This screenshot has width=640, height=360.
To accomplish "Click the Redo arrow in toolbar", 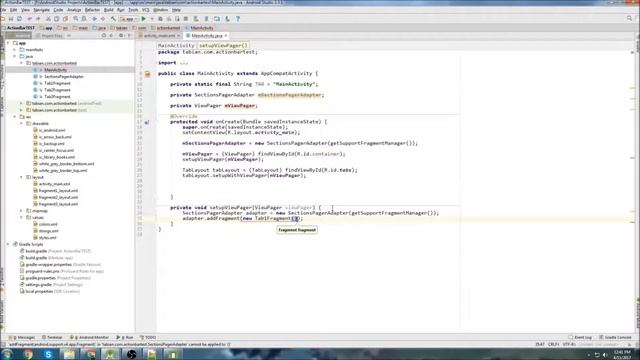I will (38, 19).
